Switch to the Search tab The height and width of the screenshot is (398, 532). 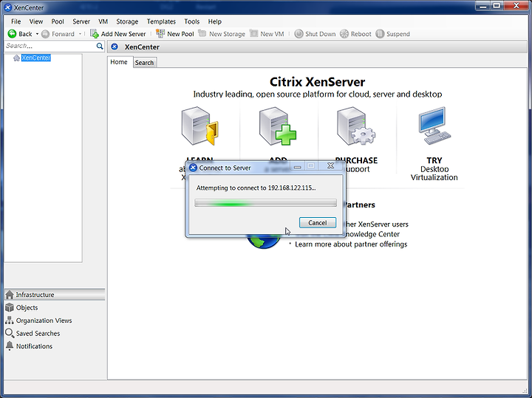pos(145,63)
